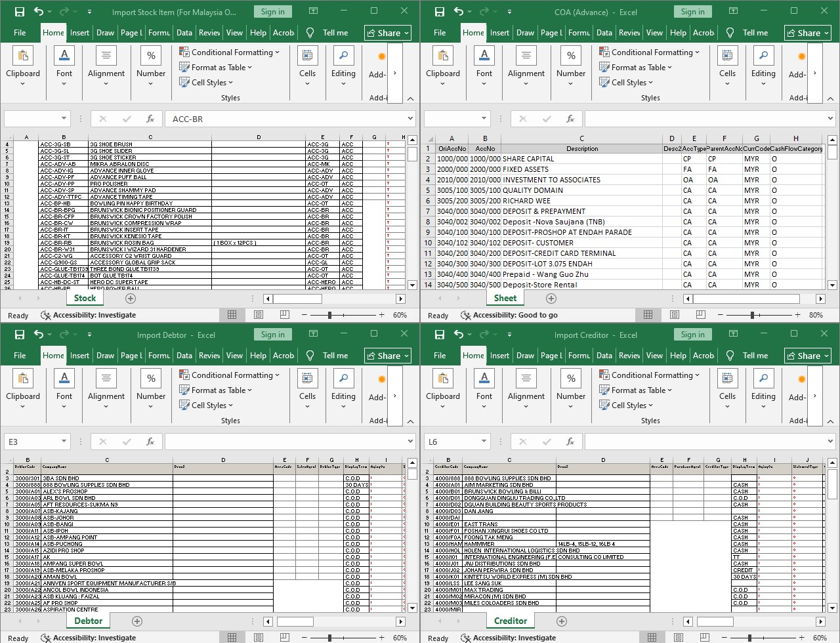Click Accessibility: Good to go status in COA (Advance)
The height and width of the screenshot is (643, 840).
point(509,315)
